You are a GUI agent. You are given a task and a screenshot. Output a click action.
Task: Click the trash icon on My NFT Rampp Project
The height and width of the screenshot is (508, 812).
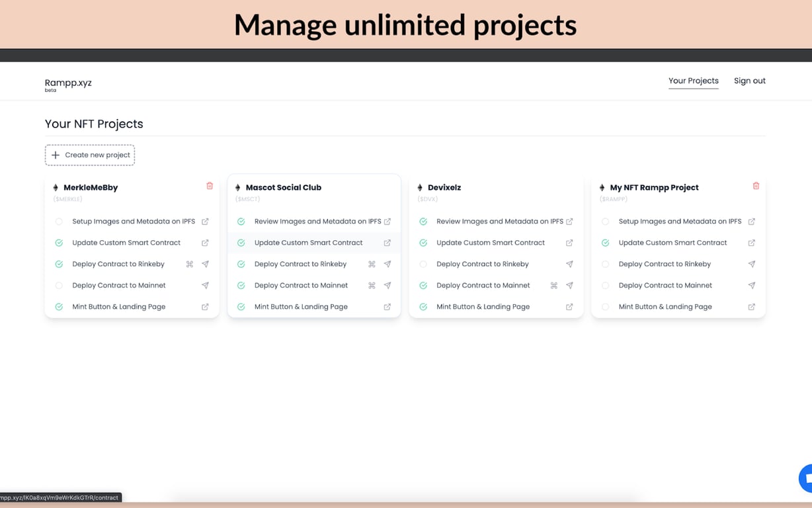pyautogui.click(x=756, y=186)
